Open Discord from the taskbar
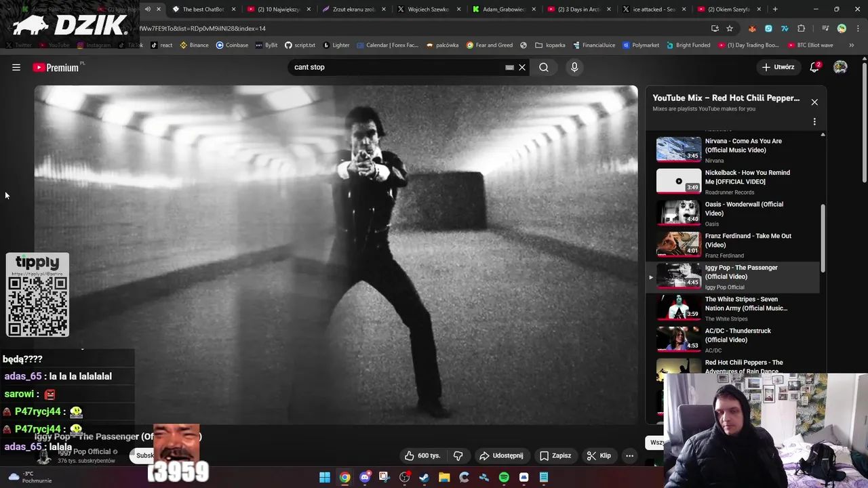This screenshot has width=868, height=488. point(365,477)
